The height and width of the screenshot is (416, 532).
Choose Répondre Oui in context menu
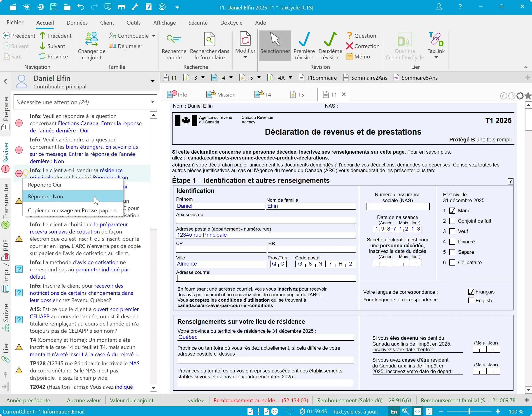point(45,185)
